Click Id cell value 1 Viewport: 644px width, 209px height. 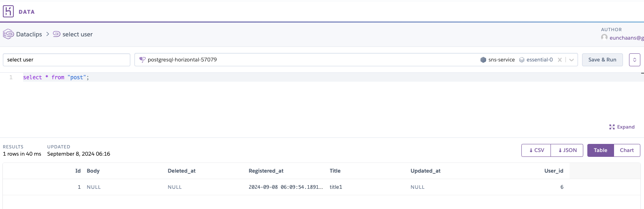tap(79, 187)
